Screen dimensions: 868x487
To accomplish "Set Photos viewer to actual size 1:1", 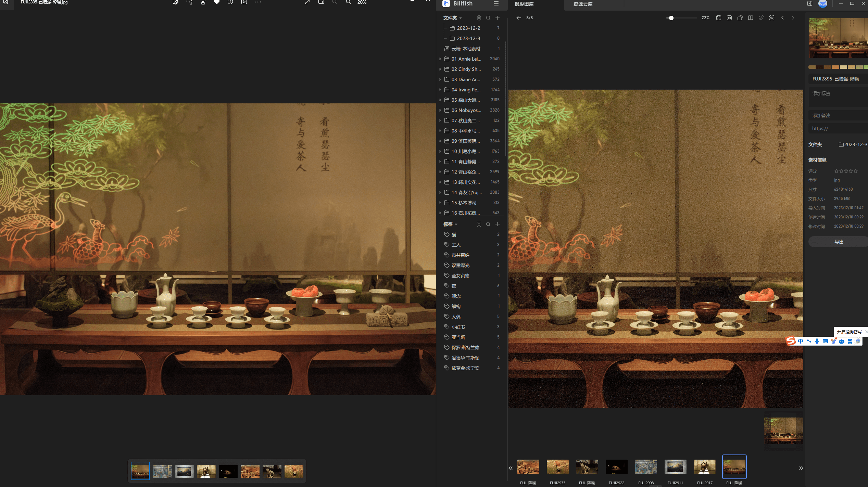I will (321, 2).
